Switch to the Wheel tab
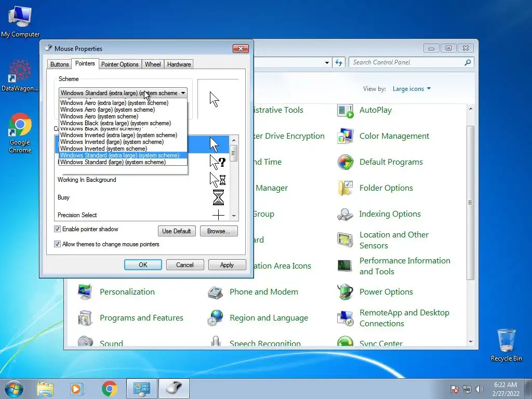Image resolution: width=532 pixels, height=399 pixels. 153,64
